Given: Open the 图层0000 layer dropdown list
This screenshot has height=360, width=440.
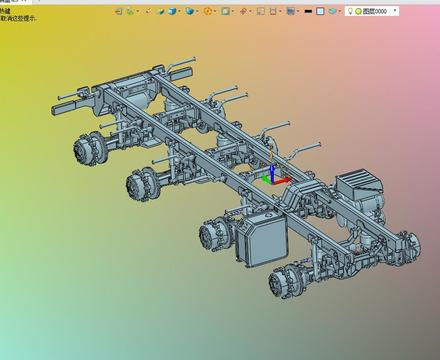Looking at the screenshot, I should [395, 11].
